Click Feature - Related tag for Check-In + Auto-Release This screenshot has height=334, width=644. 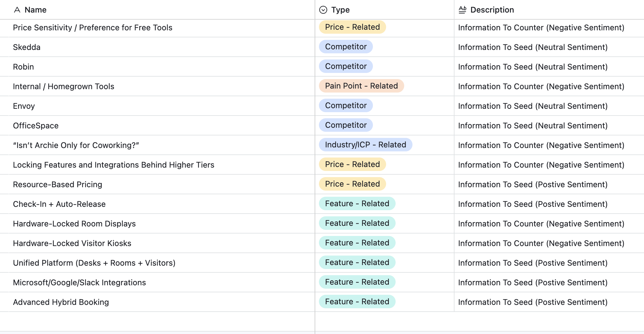357,203
